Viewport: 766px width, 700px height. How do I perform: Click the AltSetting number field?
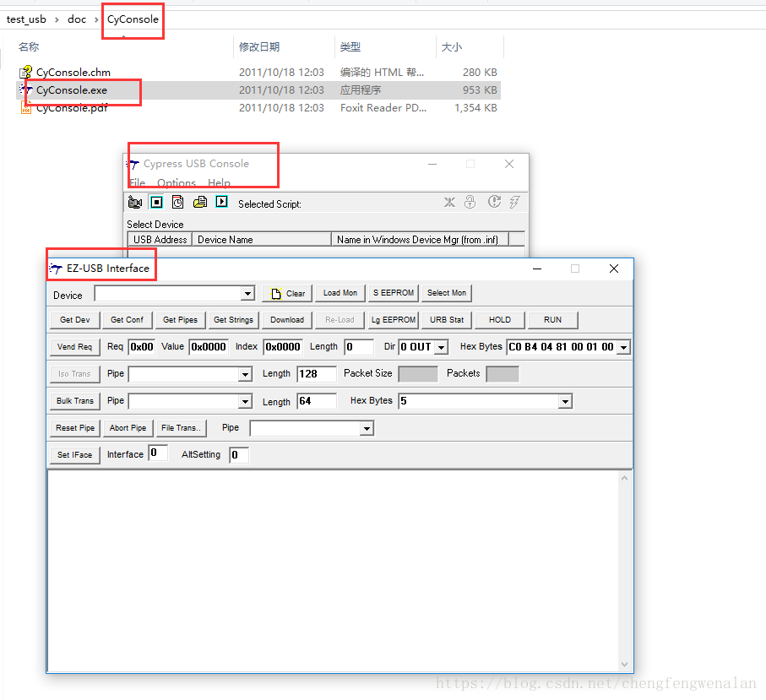click(x=239, y=455)
